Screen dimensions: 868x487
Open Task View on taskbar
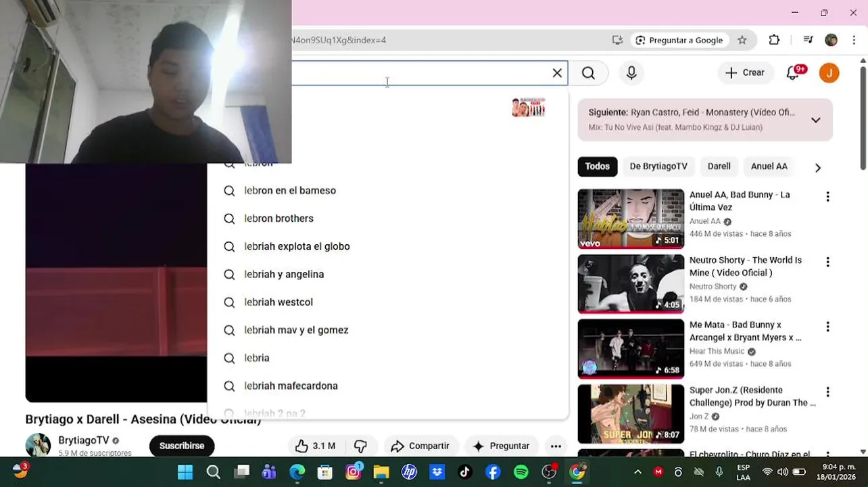pyautogui.click(x=241, y=472)
